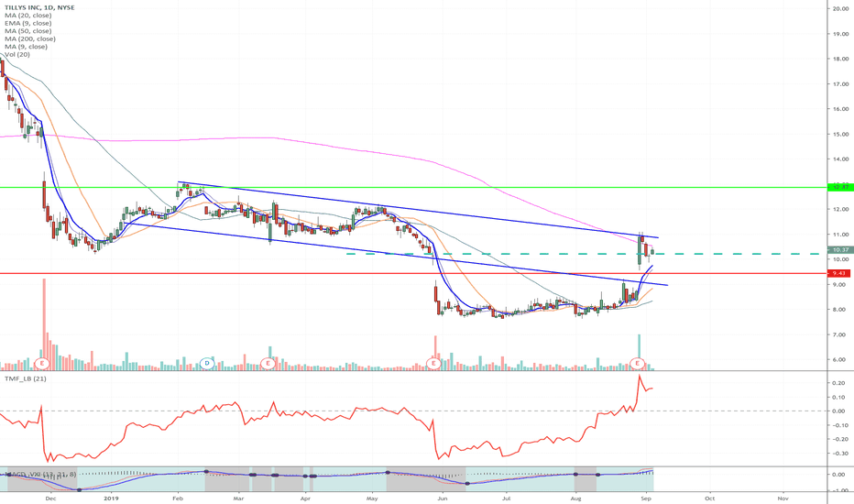
Task: Click the earnings E marker near June
Action: click(x=433, y=364)
